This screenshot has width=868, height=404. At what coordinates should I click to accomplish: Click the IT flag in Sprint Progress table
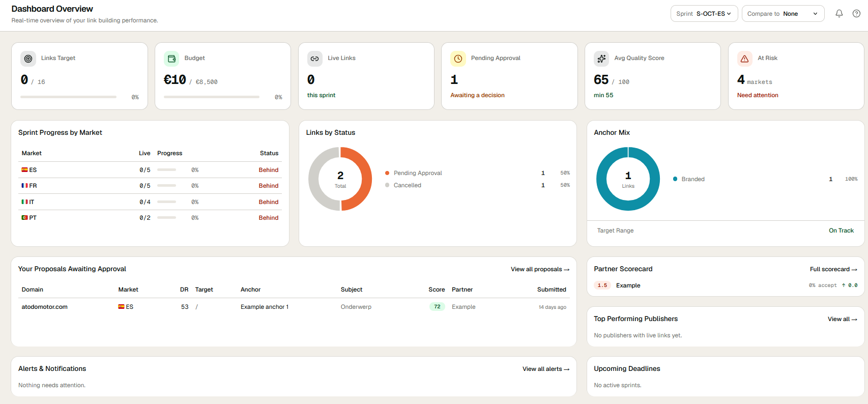pos(24,202)
